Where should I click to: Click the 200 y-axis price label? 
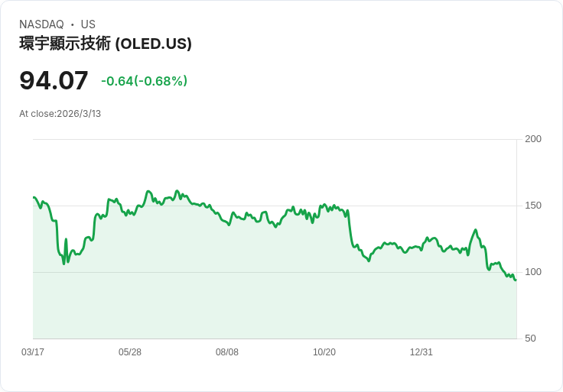click(533, 139)
